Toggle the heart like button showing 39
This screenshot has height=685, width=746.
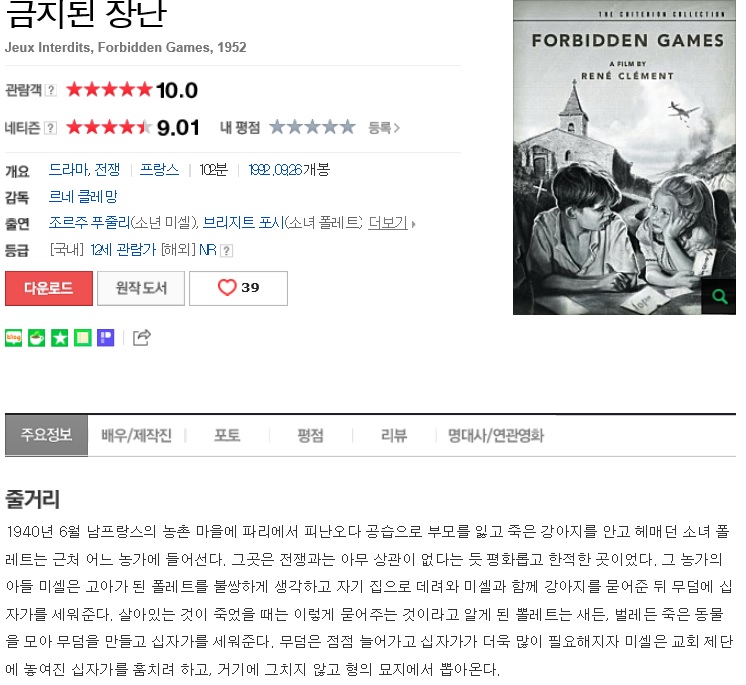click(x=238, y=288)
